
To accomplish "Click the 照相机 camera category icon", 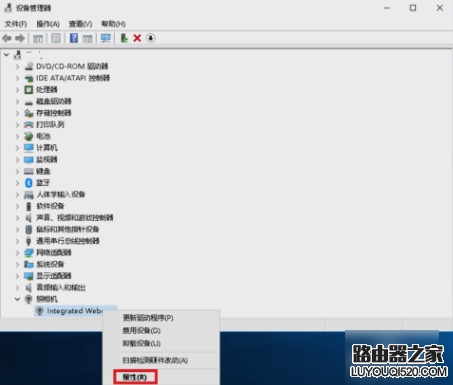I will 29,299.
